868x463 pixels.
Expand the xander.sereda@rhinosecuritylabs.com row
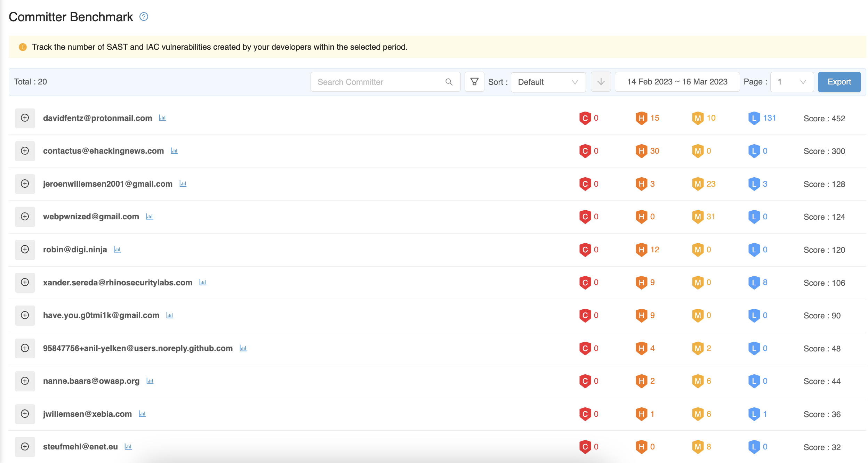tap(25, 282)
